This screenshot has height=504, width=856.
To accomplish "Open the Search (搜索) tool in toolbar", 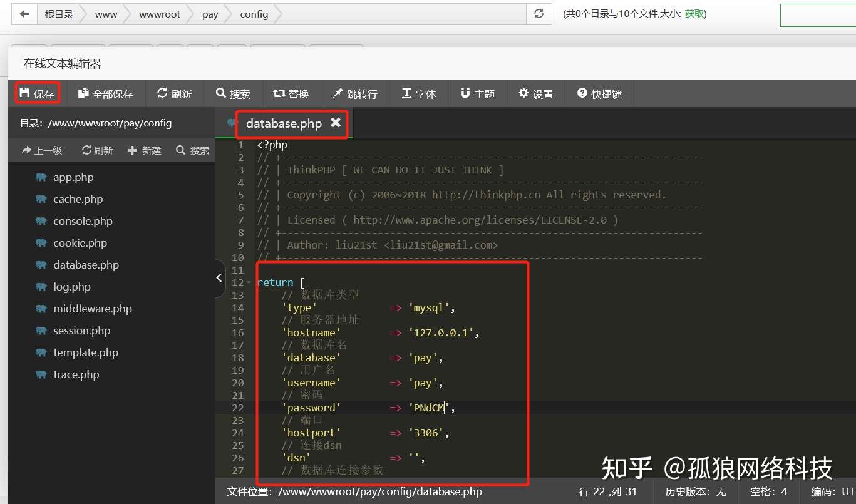I will (234, 94).
